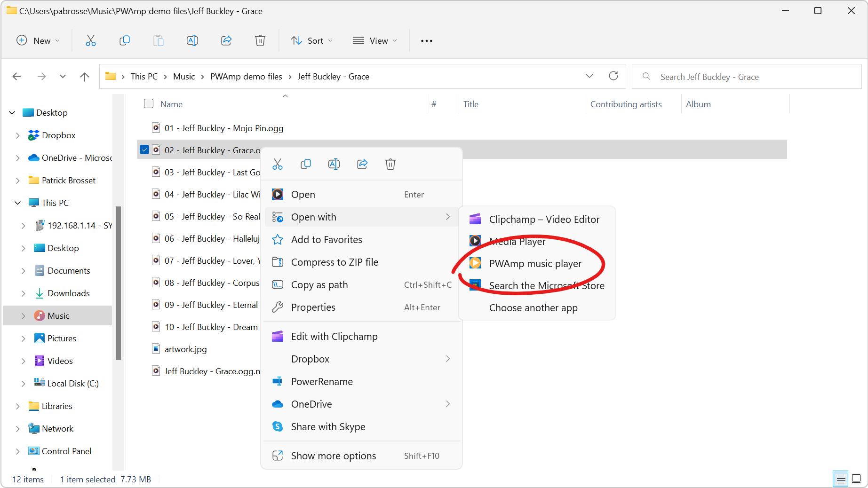This screenshot has width=868, height=488.
Task: Click the Delete trash icon in the top toolbar
Action: tap(260, 41)
